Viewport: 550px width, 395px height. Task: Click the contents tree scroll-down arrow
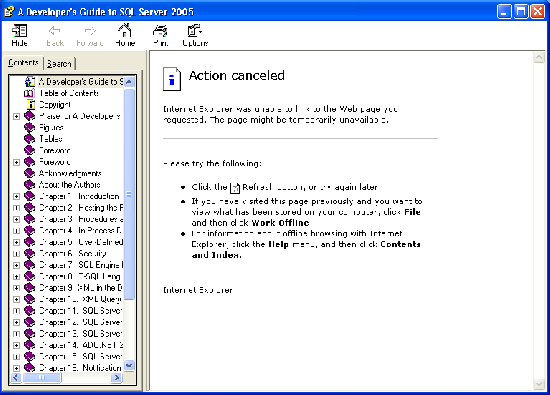tap(129, 366)
